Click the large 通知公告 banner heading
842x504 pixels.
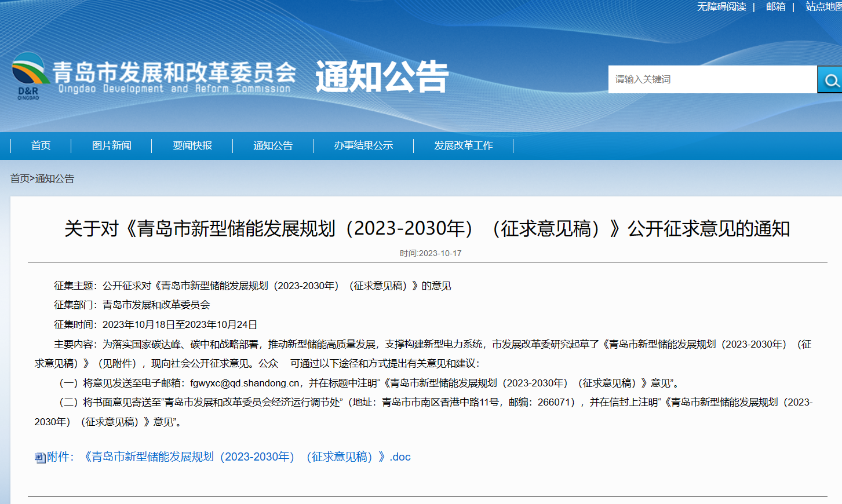pyautogui.click(x=382, y=76)
